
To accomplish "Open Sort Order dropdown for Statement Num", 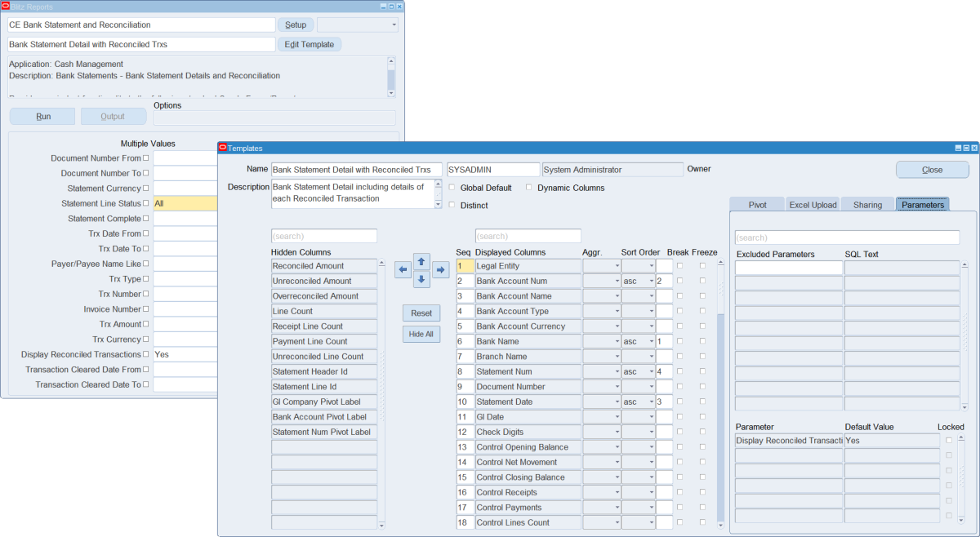I will point(652,371).
